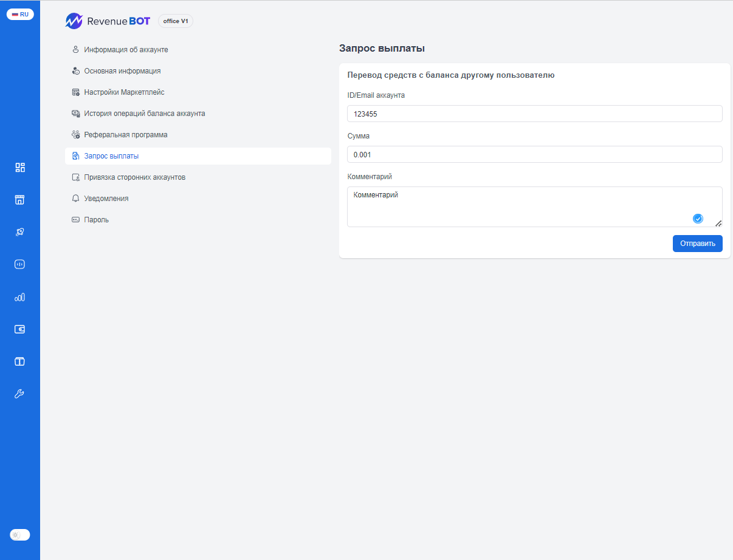Toggle the light/dark theme switch
The image size is (733, 560).
(20, 534)
